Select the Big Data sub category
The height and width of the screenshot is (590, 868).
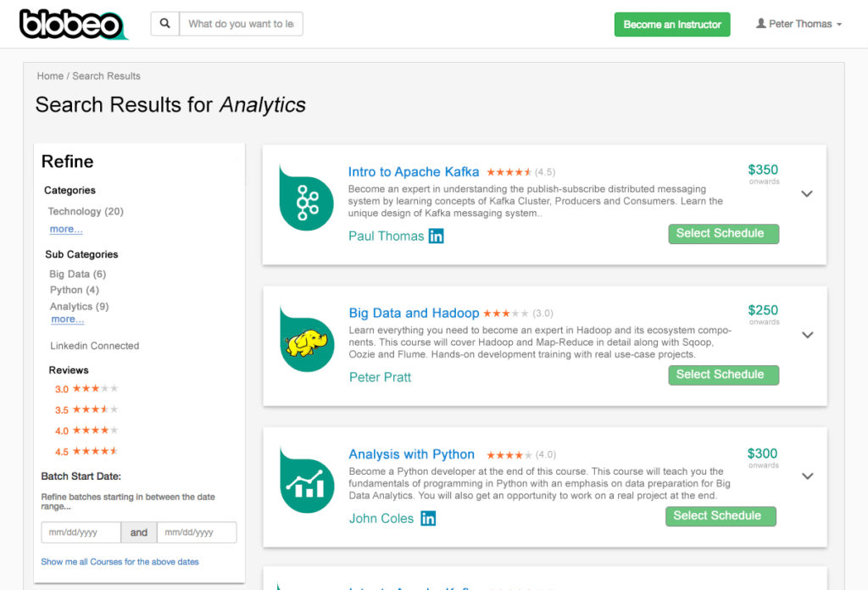tap(77, 274)
